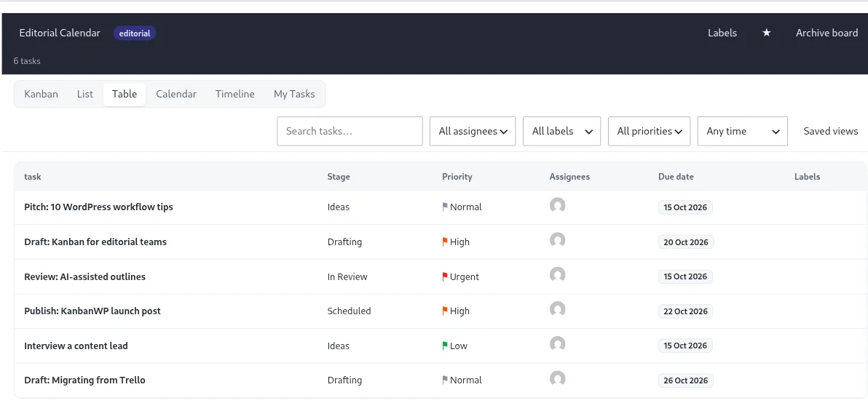
Task: Open task Draft: Kanban for editorial teams
Action: (95, 242)
